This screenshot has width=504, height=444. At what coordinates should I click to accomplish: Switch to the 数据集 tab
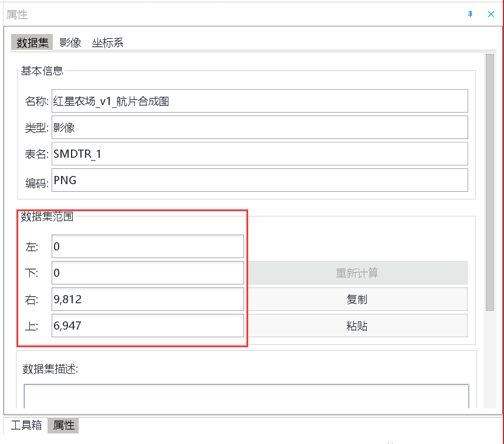32,42
